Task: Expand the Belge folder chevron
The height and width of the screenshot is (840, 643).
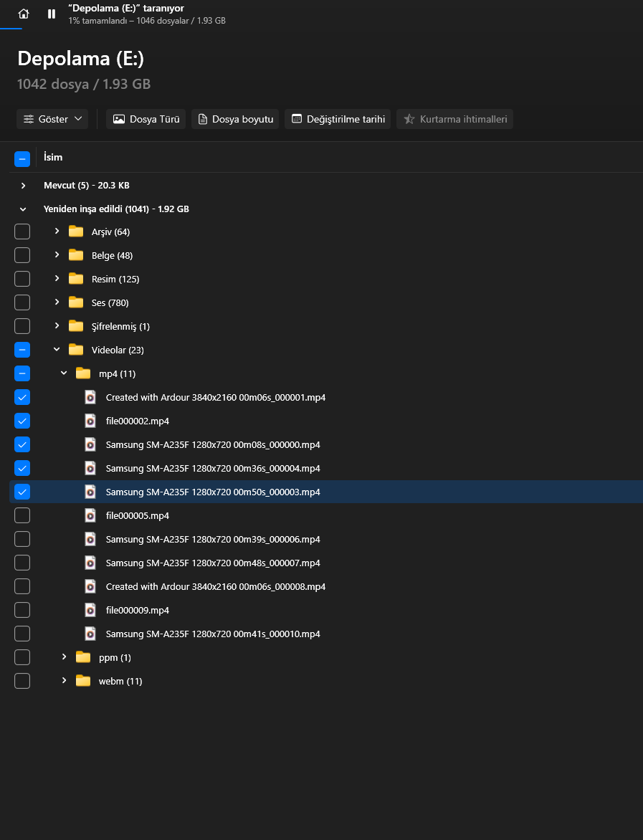Action: (57, 254)
